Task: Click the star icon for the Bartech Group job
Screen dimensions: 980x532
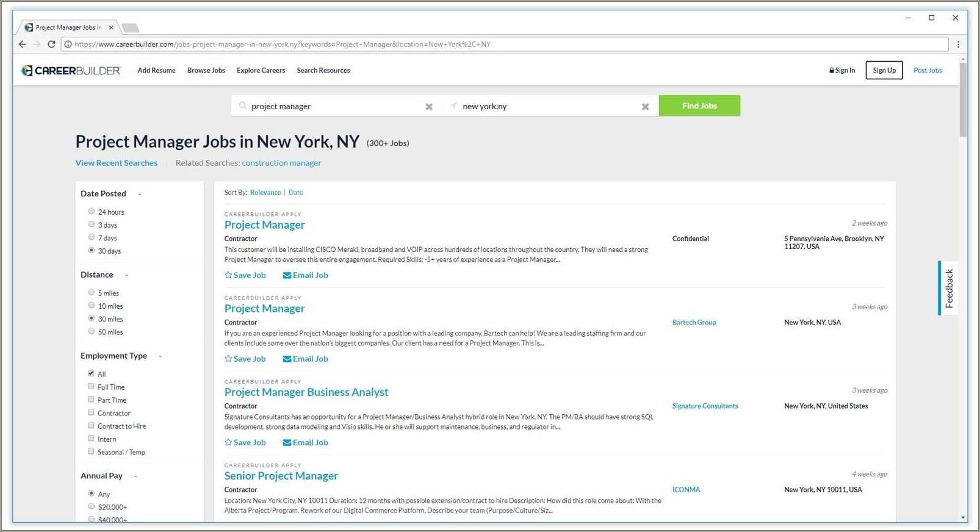Action: click(228, 359)
